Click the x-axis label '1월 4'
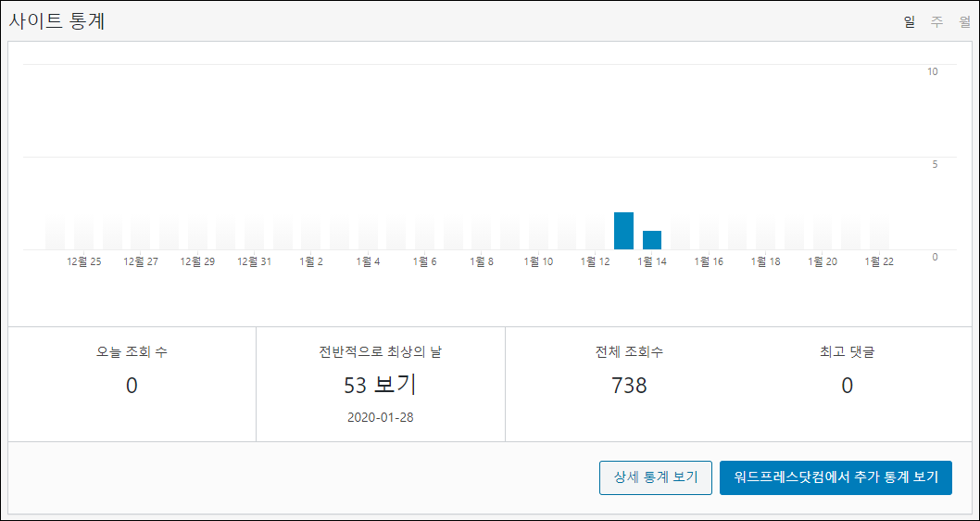This screenshot has height=521, width=980. 368,262
